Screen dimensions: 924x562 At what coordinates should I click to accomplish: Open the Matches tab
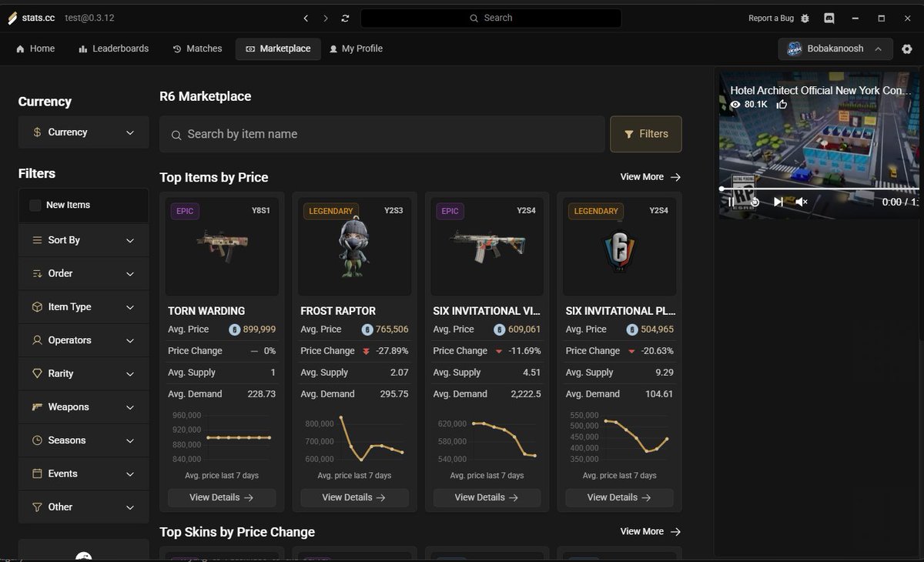pyautogui.click(x=198, y=49)
